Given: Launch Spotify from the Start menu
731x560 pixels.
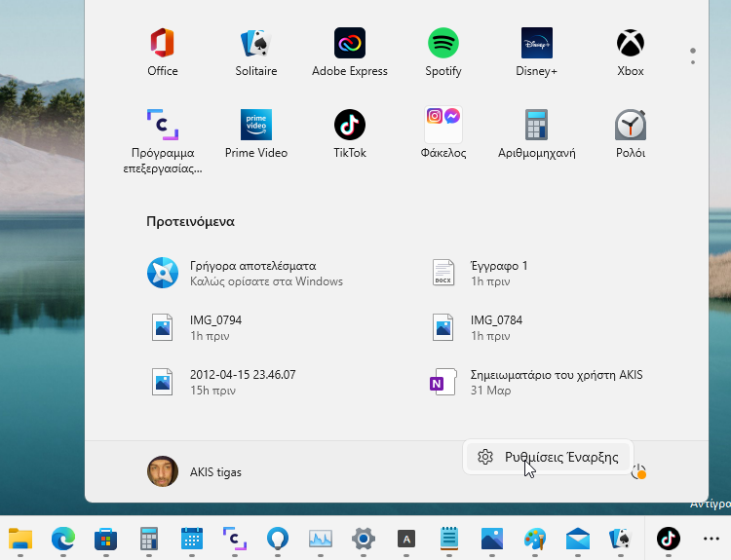Looking at the screenshot, I should pyautogui.click(x=443, y=53).
